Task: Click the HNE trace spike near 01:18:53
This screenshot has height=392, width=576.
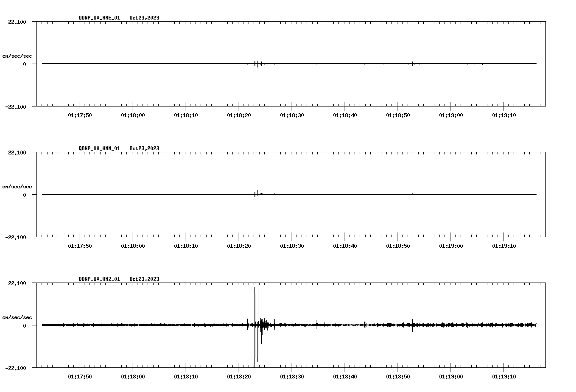Action: point(412,64)
